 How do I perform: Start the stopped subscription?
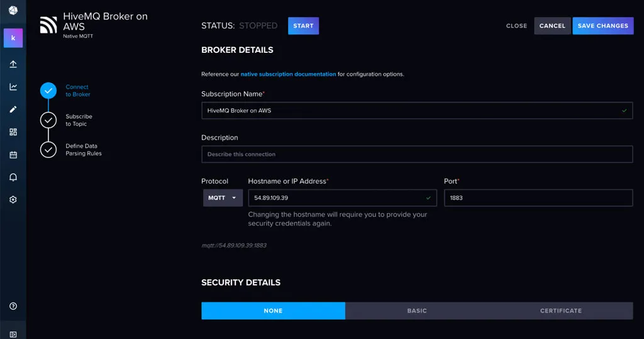tap(303, 26)
